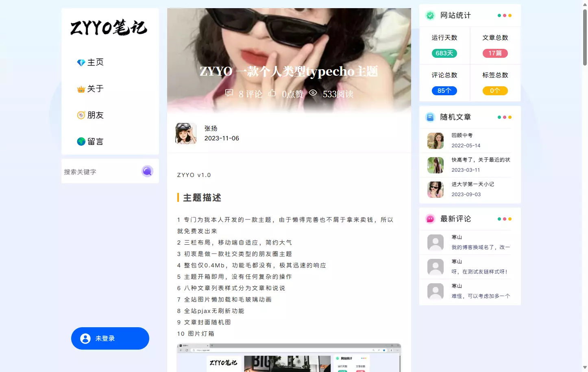Click the ZYYO v1.0 version text
Viewport: 588px width, 372px height.
(x=194, y=175)
